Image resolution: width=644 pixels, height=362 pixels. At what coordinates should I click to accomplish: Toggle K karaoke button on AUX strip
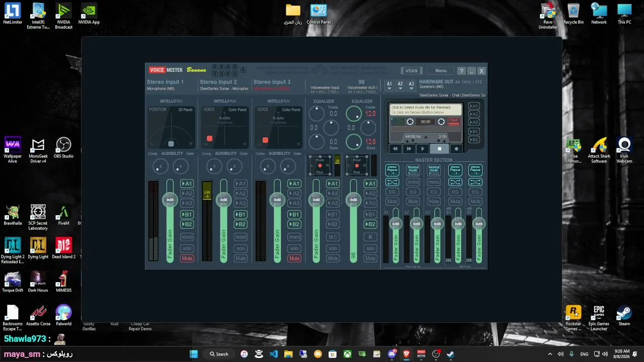(370, 237)
